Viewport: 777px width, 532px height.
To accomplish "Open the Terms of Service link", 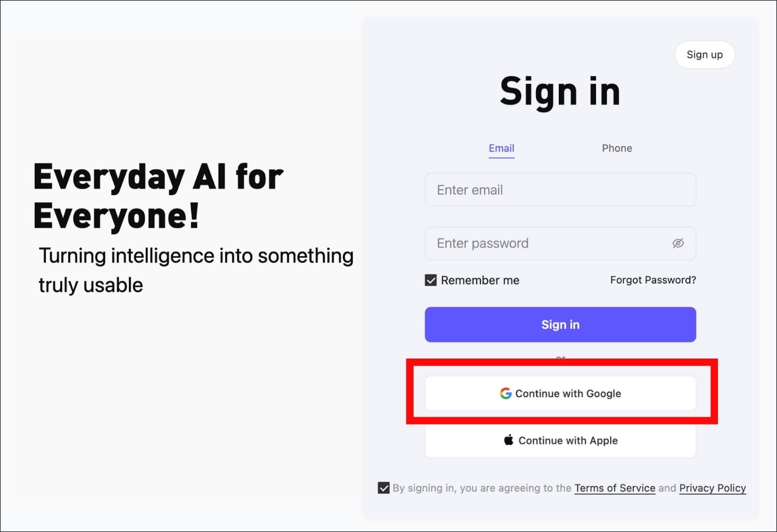I will tap(615, 488).
